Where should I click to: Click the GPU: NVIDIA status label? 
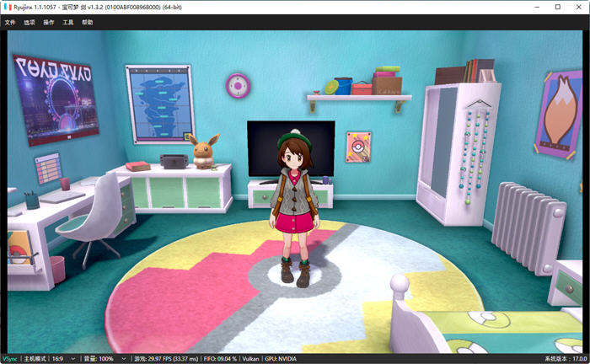281,359
